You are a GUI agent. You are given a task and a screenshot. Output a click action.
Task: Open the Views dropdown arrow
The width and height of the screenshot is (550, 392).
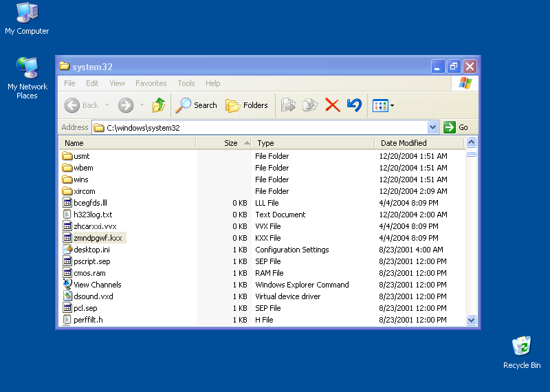click(392, 105)
